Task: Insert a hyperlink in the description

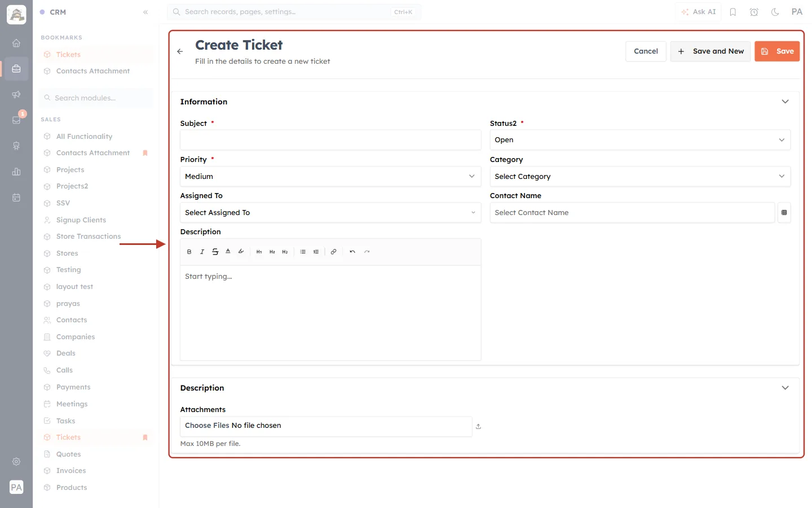Action: 333,252
